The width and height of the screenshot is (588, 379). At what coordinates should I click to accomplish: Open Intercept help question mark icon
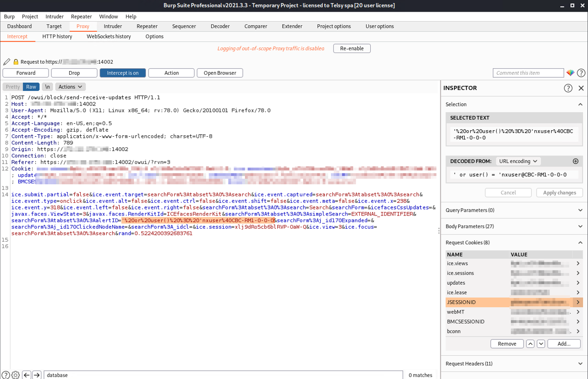click(581, 73)
